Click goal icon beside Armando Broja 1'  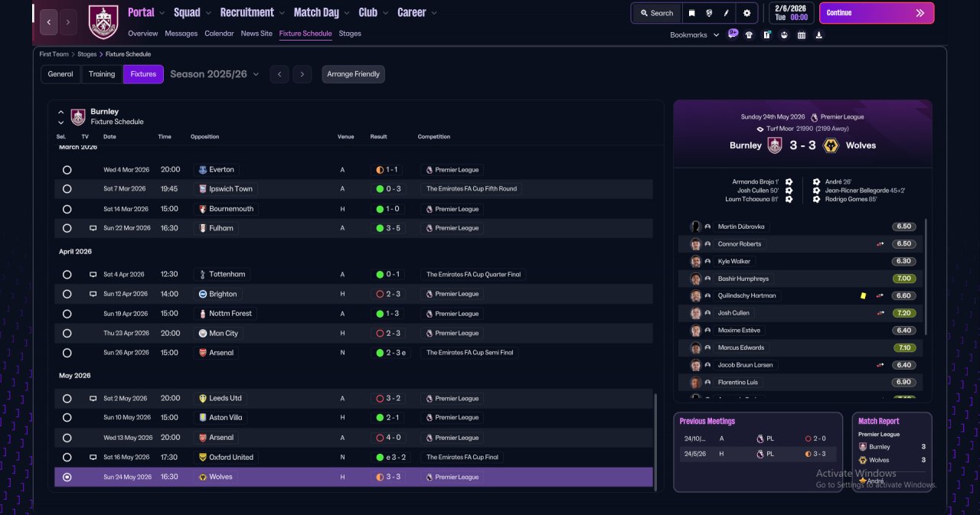click(789, 182)
